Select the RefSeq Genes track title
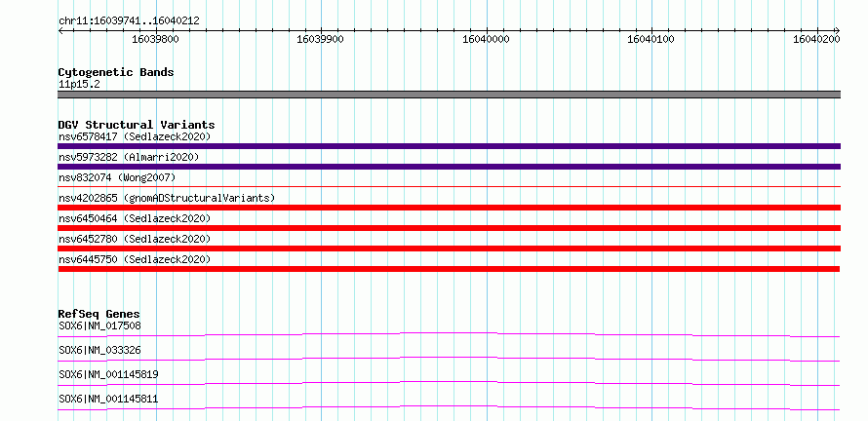Screen dimensions: 868x421 (x=99, y=314)
